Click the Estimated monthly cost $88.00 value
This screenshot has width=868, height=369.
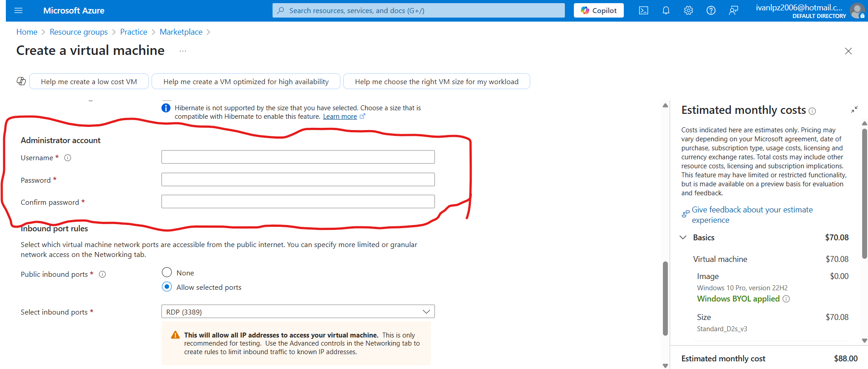point(846,359)
